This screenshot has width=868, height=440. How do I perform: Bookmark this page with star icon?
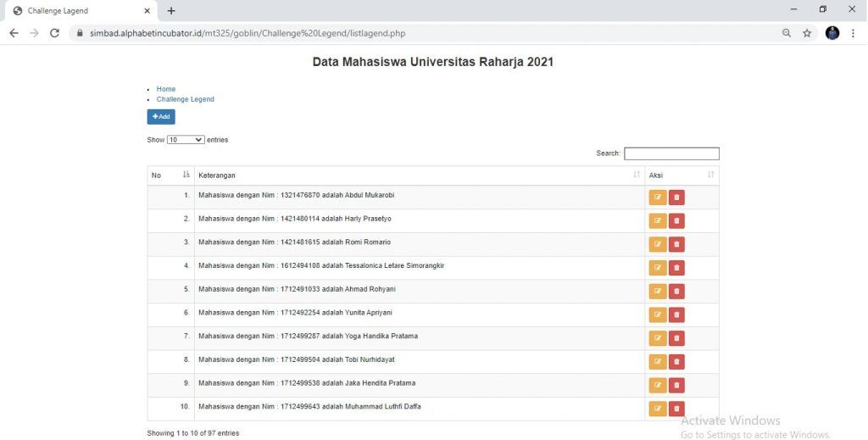click(x=807, y=33)
